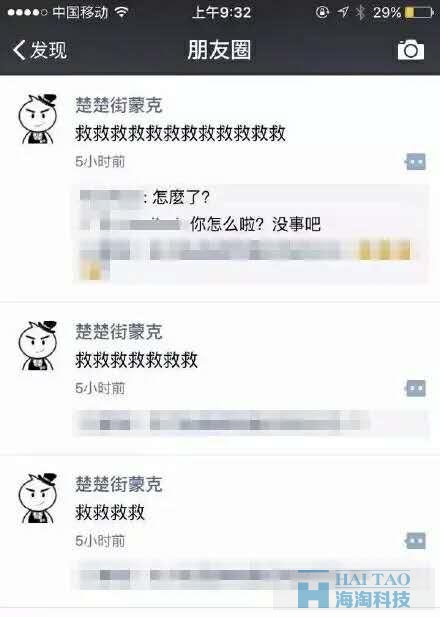Viewport: 440px width, 617px height.
Task: Tap the Bluetooth icon in status bar
Action: 360,13
